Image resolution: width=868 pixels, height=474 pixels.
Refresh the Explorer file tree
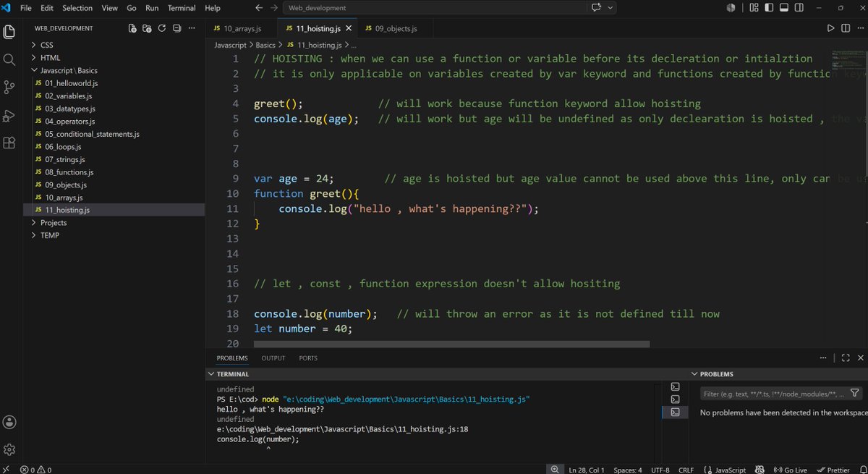tap(162, 28)
